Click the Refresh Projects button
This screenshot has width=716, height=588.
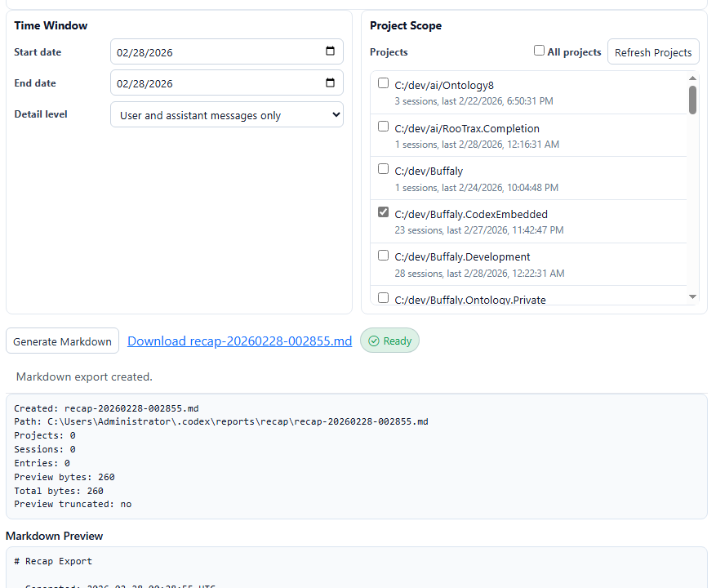[x=653, y=52]
